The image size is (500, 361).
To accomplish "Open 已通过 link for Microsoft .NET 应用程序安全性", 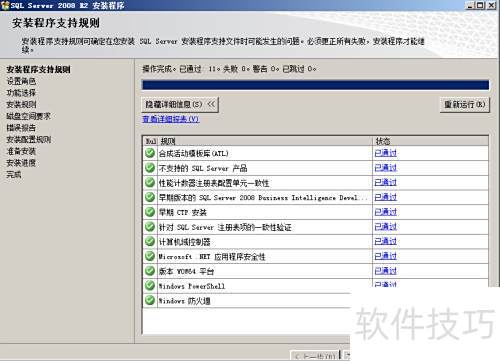I will click(386, 256).
